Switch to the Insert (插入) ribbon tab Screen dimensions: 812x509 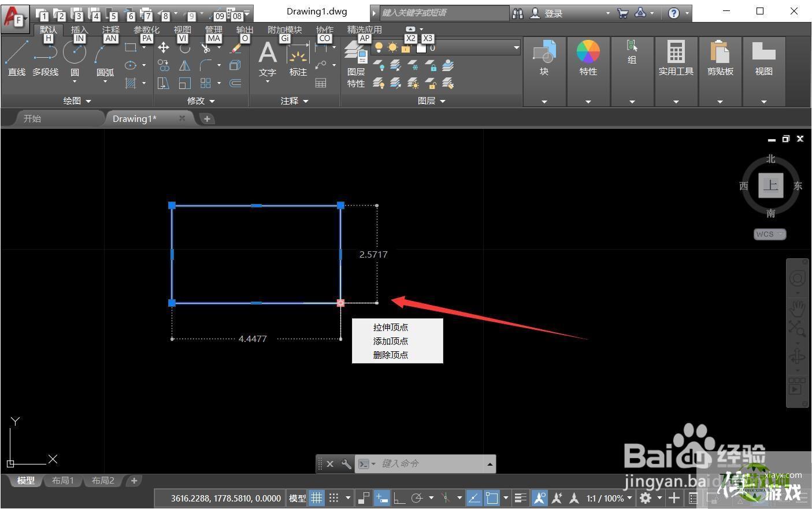(79, 29)
